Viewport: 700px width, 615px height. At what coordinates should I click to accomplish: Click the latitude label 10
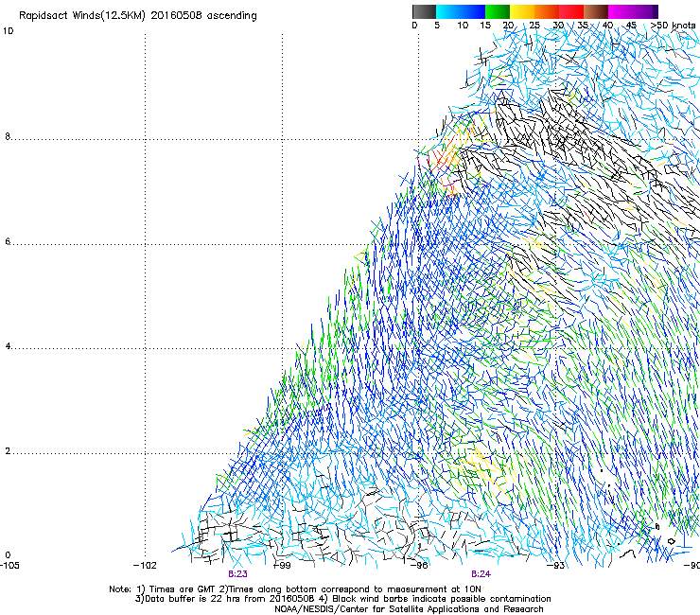pyautogui.click(x=9, y=31)
